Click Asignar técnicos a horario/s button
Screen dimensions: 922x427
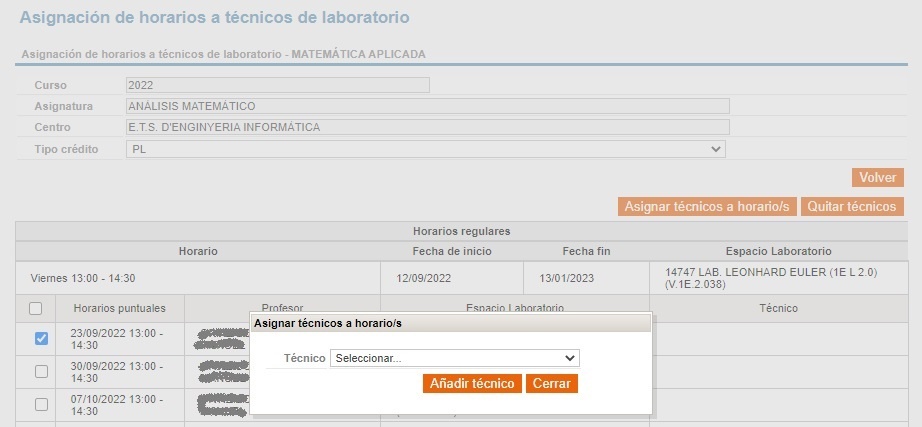707,206
